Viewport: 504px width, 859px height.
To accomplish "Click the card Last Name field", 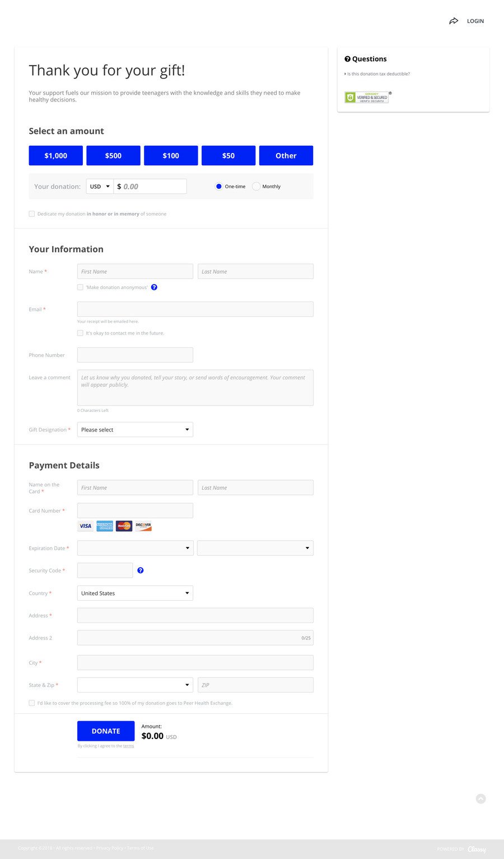I will [x=255, y=487].
